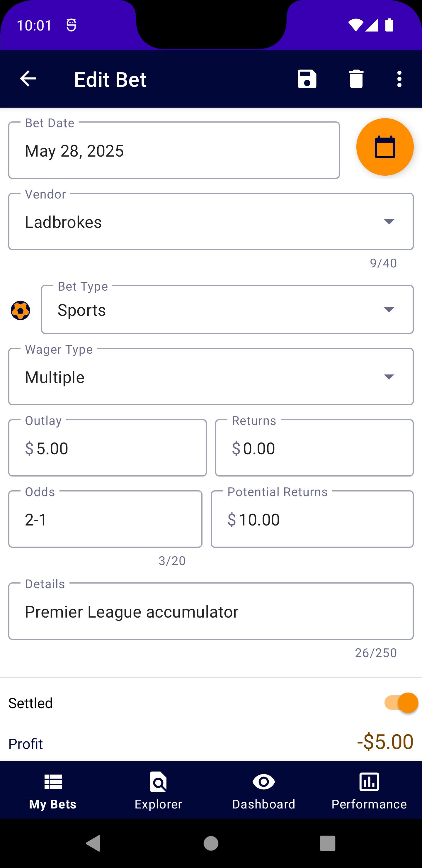Expand the Vendor dropdown arrow
Image resolution: width=422 pixels, height=868 pixels.
pyautogui.click(x=389, y=221)
